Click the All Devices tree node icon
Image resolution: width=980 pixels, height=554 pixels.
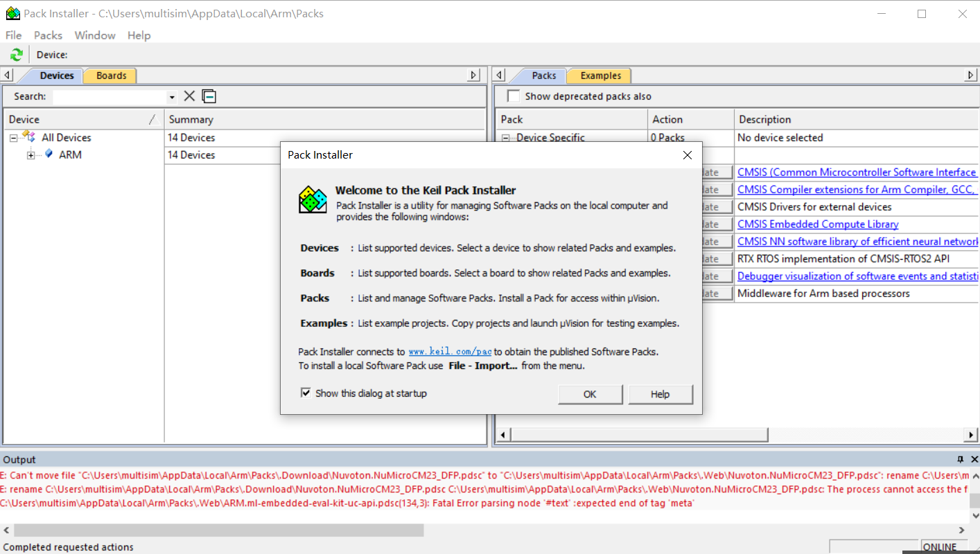[29, 136]
